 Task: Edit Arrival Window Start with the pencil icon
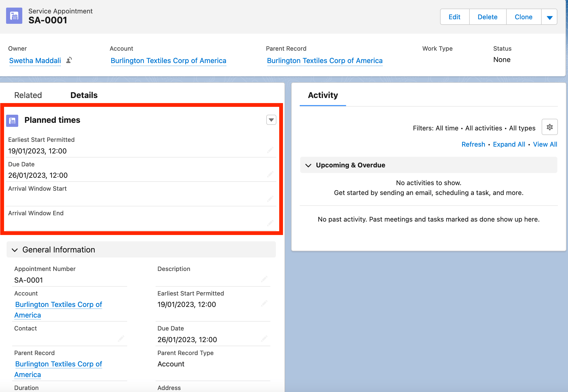(270, 199)
